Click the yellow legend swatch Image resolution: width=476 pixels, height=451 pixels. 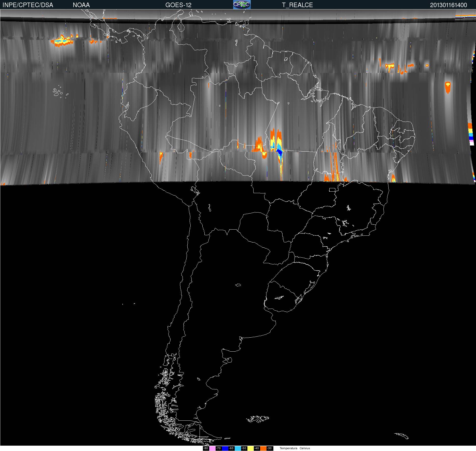tap(250, 448)
